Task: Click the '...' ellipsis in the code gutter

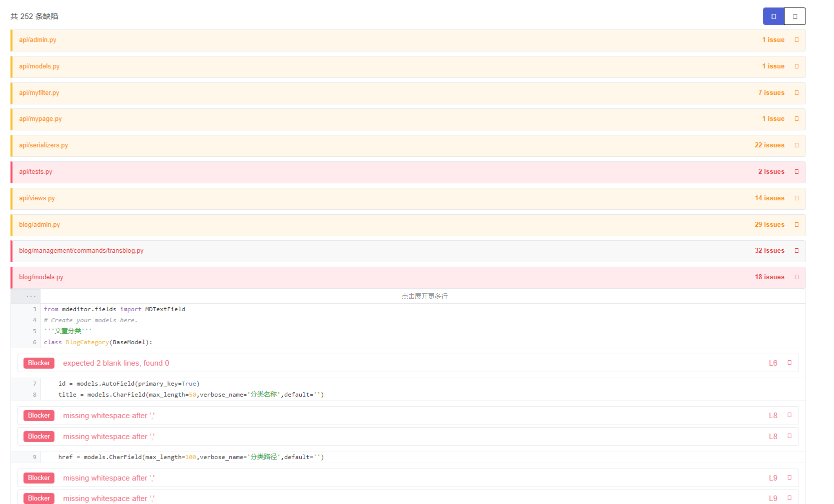Action: (31, 296)
